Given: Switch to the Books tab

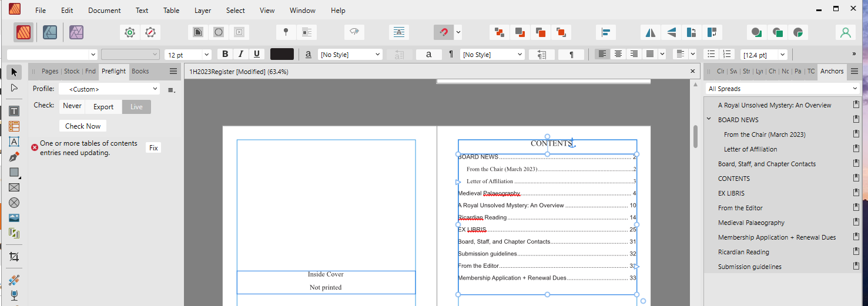Looking at the screenshot, I should click(140, 71).
